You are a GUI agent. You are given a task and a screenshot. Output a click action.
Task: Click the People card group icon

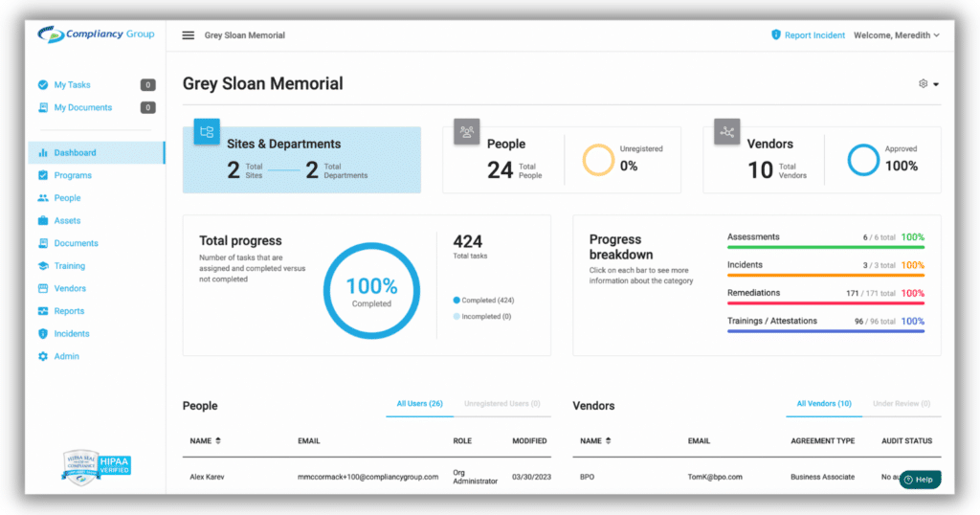[x=466, y=132]
